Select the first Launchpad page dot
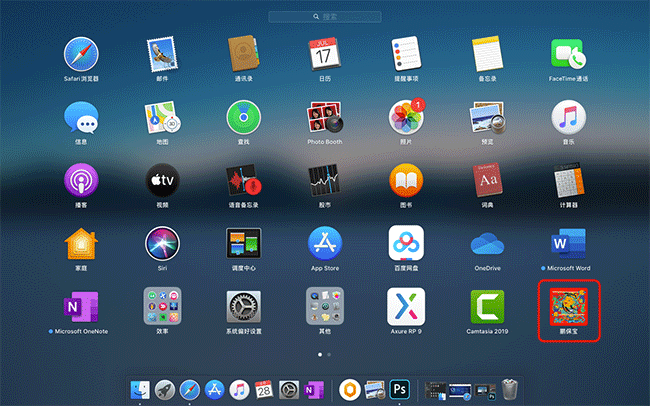The image size is (650, 406). (x=320, y=355)
